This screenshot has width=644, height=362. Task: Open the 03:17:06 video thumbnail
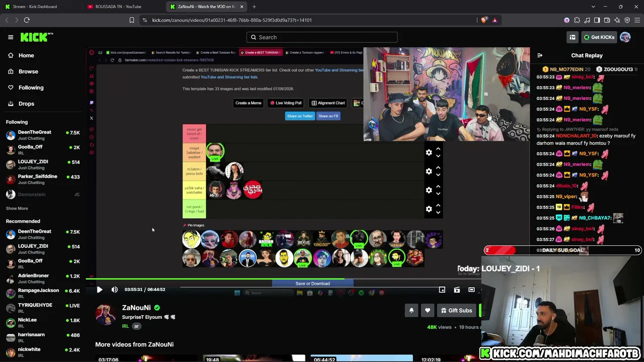click(145, 358)
